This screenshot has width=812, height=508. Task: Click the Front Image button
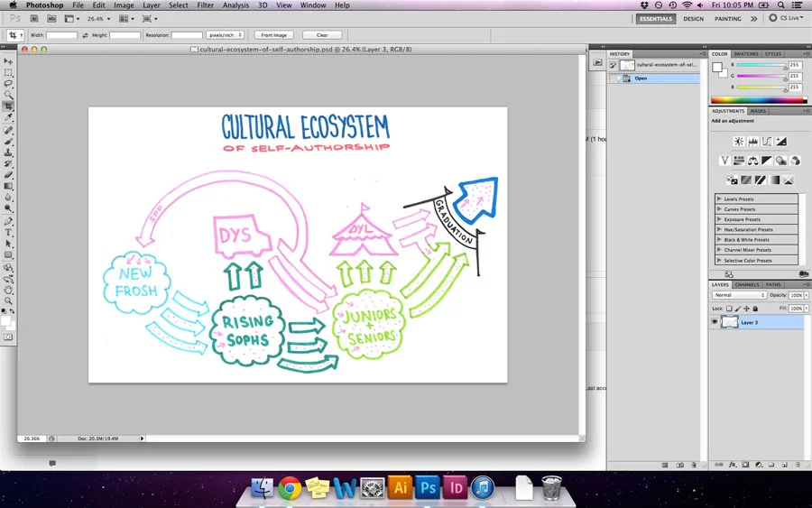pyautogui.click(x=273, y=35)
